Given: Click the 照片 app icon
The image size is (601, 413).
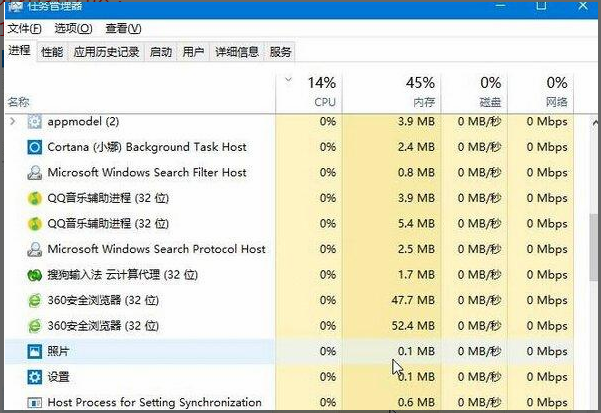Looking at the screenshot, I should [35, 352].
